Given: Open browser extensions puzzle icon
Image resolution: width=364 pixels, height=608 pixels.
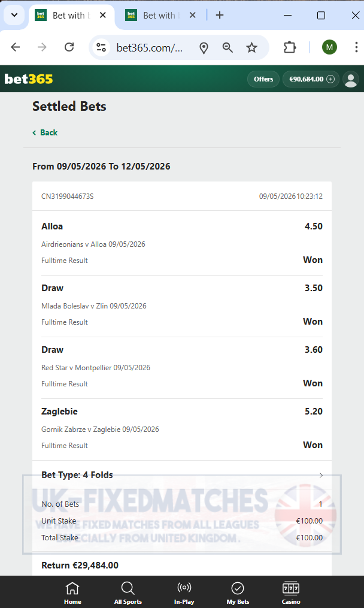Looking at the screenshot, I should (x=290, y=48).
